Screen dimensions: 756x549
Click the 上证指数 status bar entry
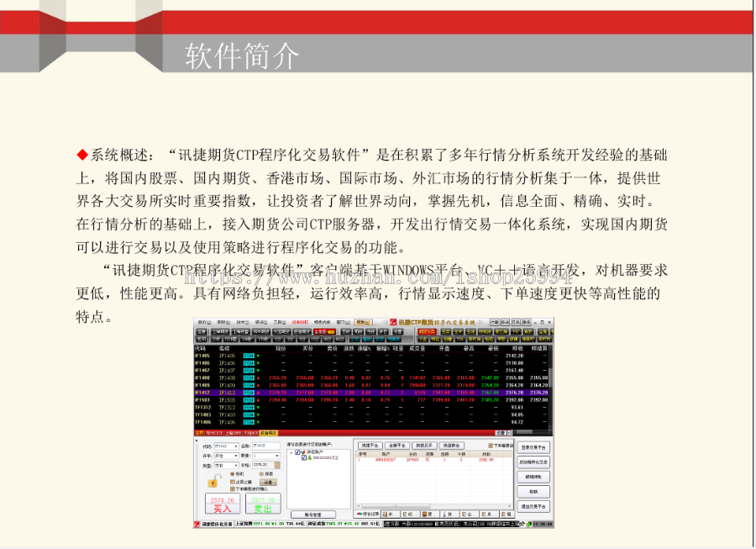(x=270, y=524)
